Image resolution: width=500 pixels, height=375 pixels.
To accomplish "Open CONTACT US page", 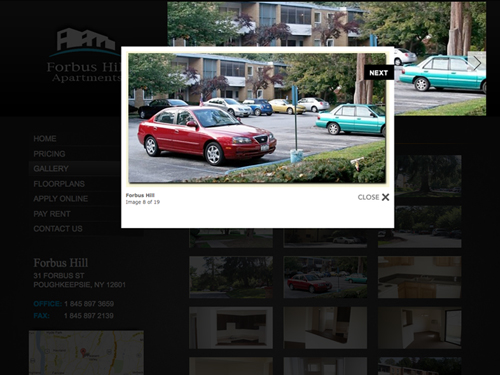I will [58, 229].
